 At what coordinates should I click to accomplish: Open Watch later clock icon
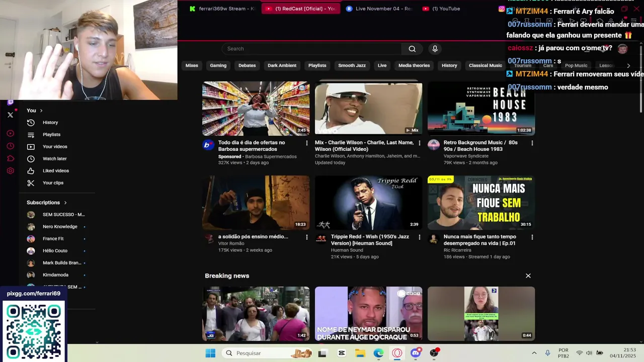[x=31, y=159]
